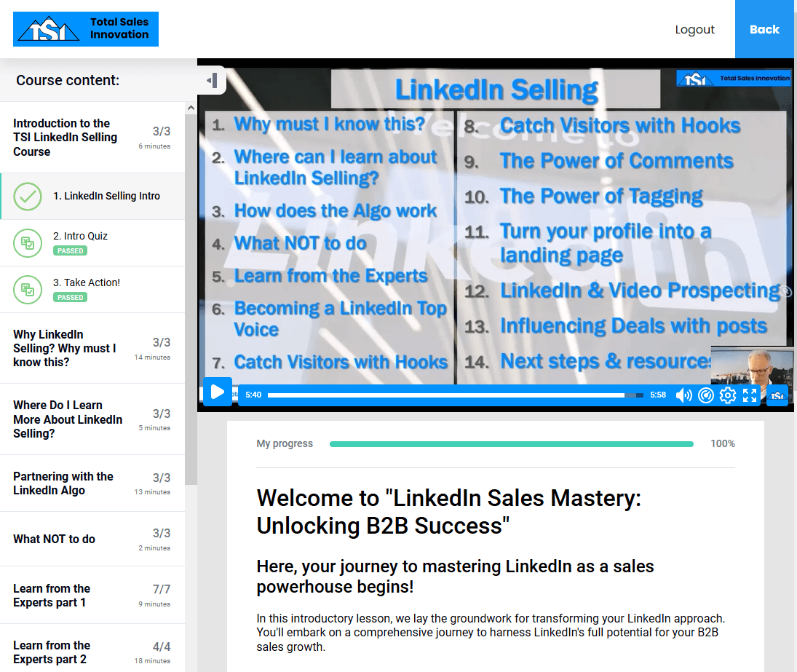Viewport: 797px width, 672px height.
Task: Collapse the course content sidebar
Action: pos(212,80)
